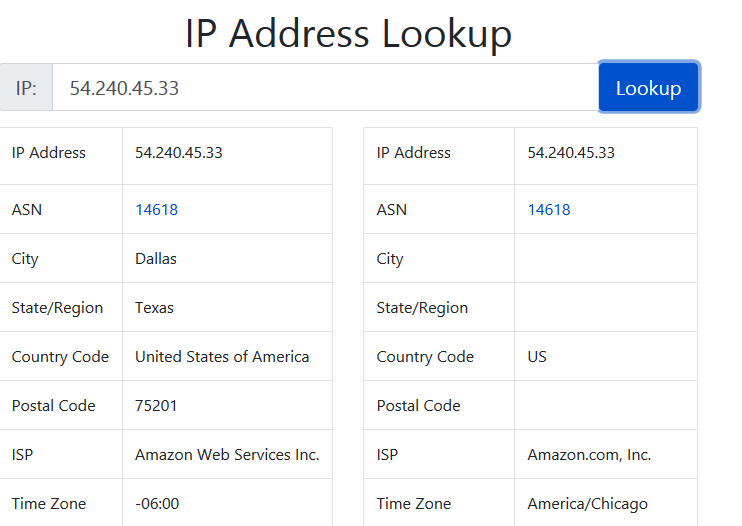
Task: Click the United States of America cell
Action: (222, 357)
